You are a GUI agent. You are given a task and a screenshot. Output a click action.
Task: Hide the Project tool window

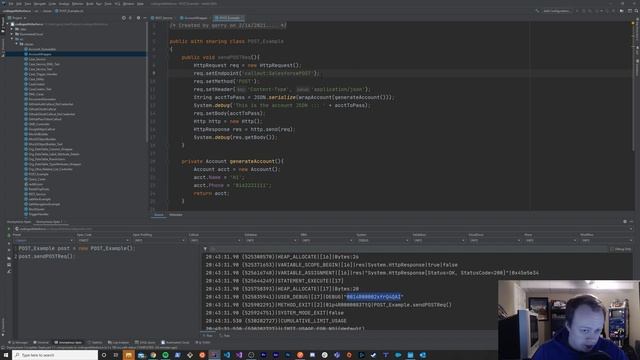tap(144, 18)
